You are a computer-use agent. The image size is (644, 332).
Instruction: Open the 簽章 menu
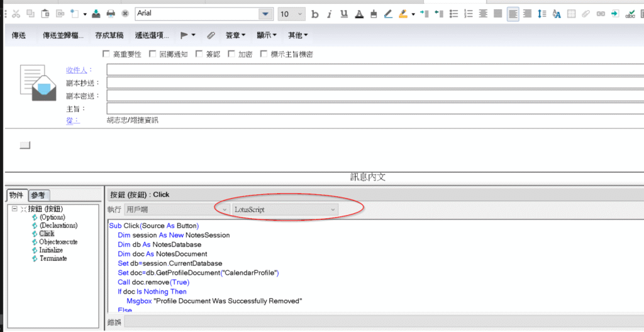(235, 35)
